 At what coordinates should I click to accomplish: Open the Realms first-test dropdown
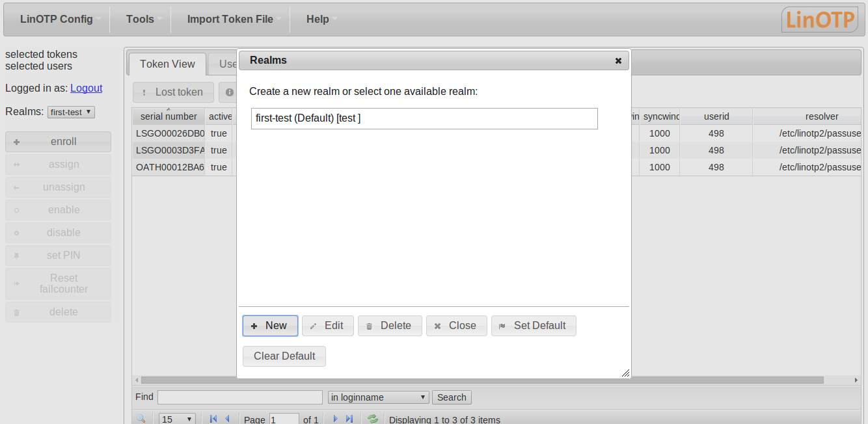pyautogui.click(x=72, y=112)
